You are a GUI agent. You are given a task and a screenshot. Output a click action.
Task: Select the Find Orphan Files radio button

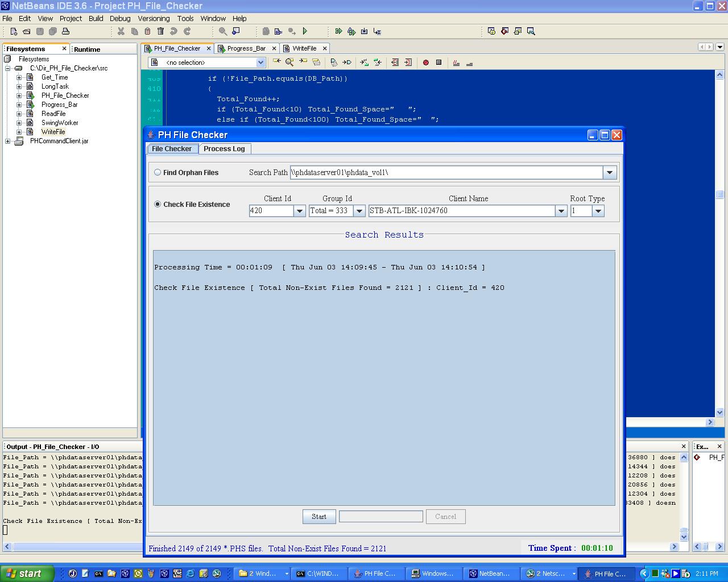point(158,172)
